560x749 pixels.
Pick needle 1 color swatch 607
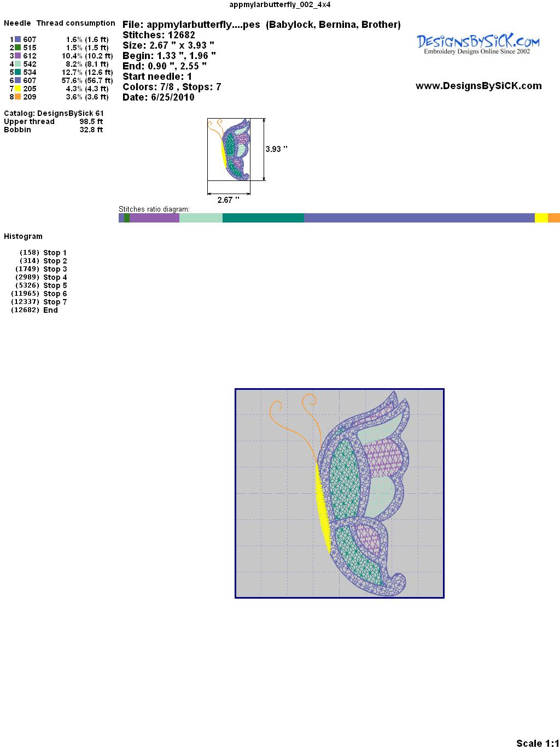(18, 39)
